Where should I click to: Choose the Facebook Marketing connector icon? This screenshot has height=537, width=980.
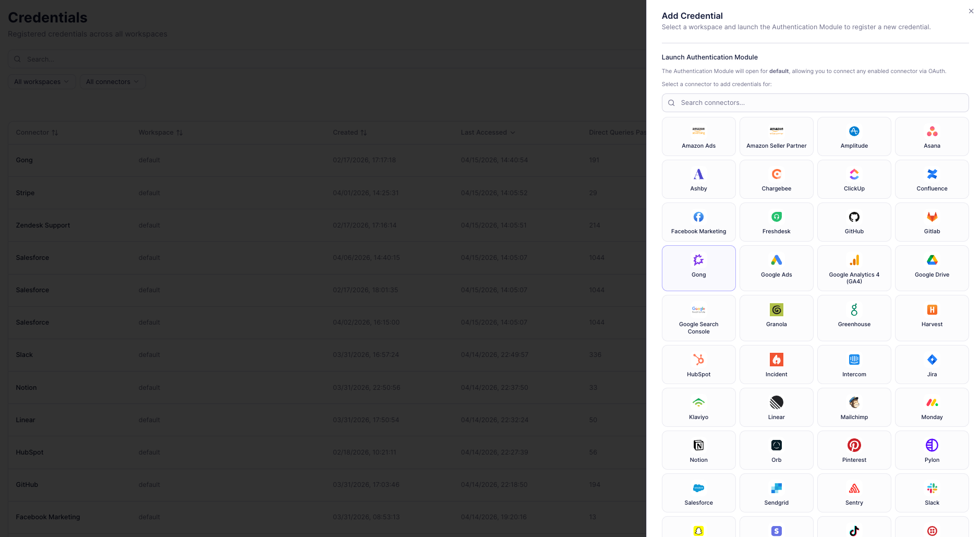coord(698,217)
